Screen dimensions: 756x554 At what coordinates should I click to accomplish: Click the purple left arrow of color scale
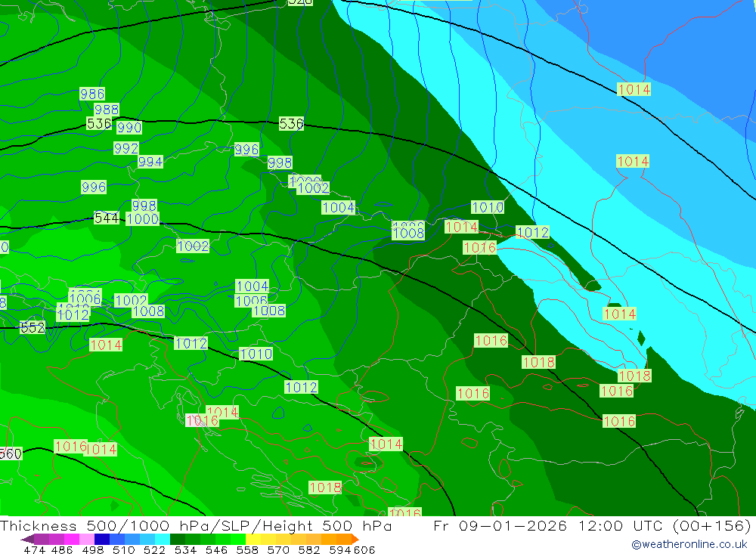pos(27,539)
